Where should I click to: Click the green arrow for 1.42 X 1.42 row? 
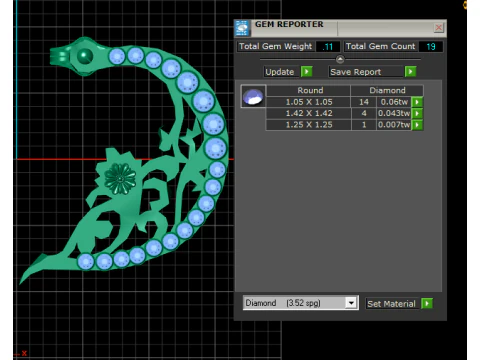pos(417,113)
